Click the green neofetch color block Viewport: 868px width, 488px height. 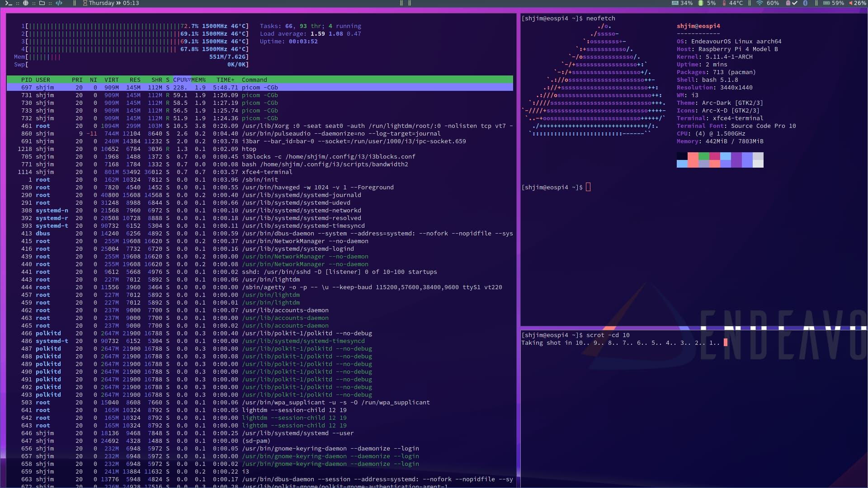click(x=703, y=156)
